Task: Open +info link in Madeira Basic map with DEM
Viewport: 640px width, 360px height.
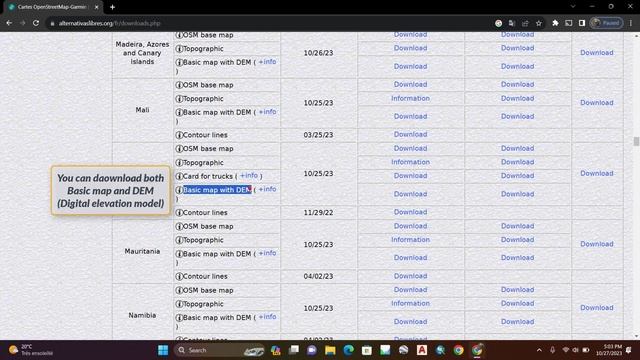Action: 267,62
